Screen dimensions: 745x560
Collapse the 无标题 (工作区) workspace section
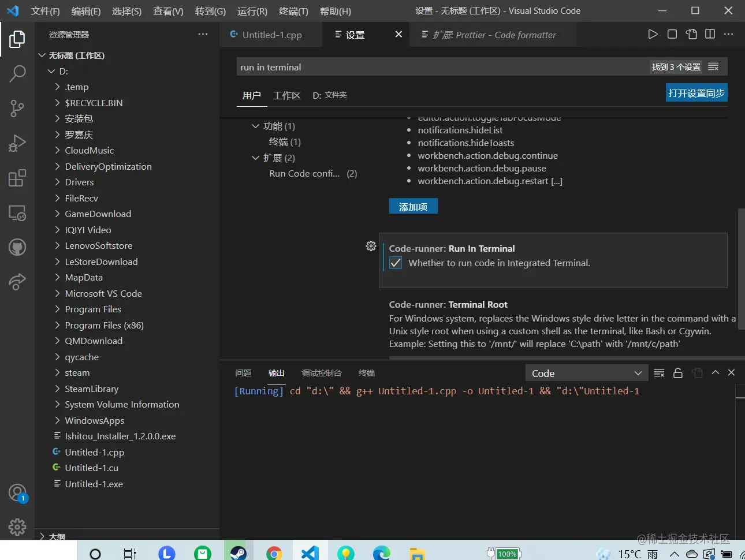click(42, 55)
